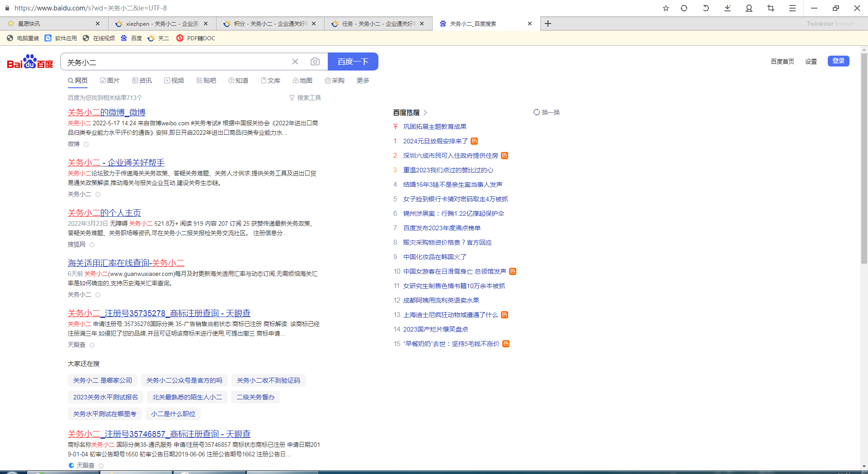
Task: Select the 采购 search tab
Action: point(335,81)
